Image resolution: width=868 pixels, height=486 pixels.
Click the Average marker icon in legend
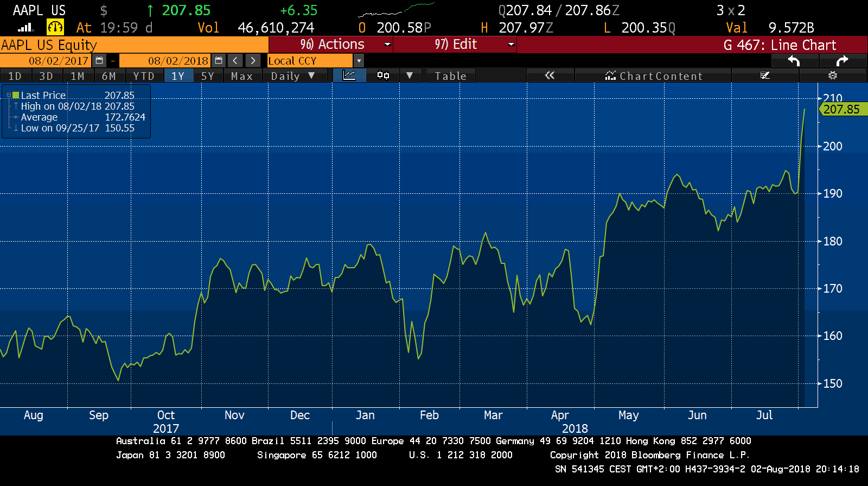pos(16,117)
